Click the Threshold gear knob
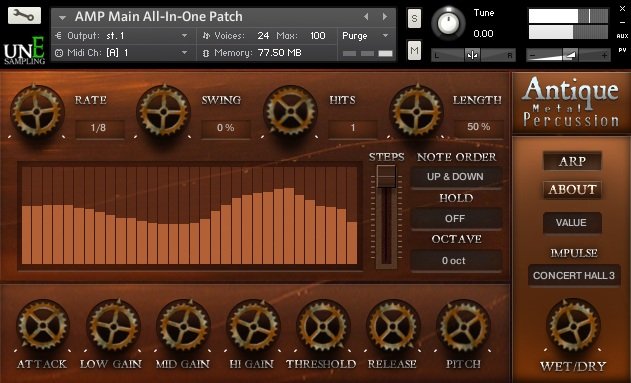Viewport: 631px width, 383px height. click(323, 325)
